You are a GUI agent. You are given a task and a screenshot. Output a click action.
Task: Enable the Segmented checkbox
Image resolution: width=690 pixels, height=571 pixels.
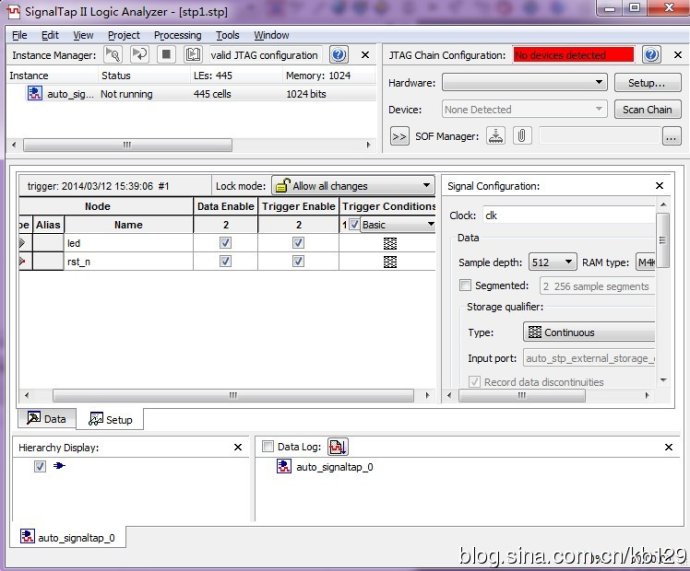[x=465, y=286]
